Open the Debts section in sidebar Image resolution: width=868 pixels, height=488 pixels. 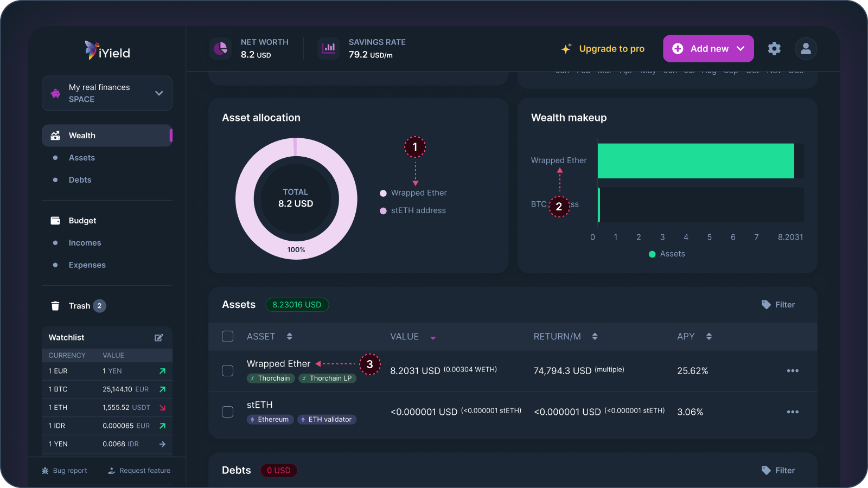pyautogui.click(x=80, y=179)
